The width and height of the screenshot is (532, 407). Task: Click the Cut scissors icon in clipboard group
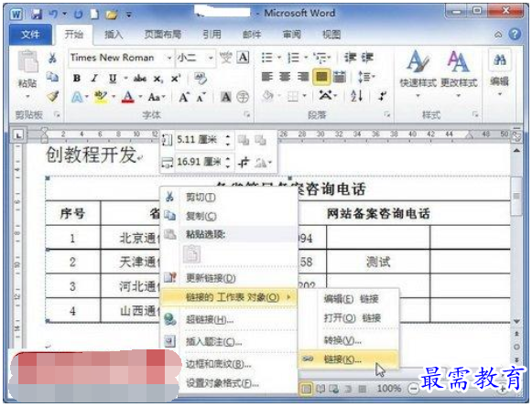pos(52,58)
